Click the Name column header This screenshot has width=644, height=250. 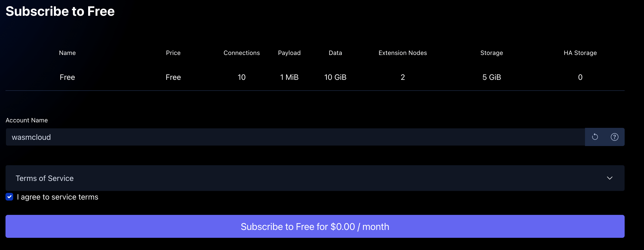(x=67, y=53)
